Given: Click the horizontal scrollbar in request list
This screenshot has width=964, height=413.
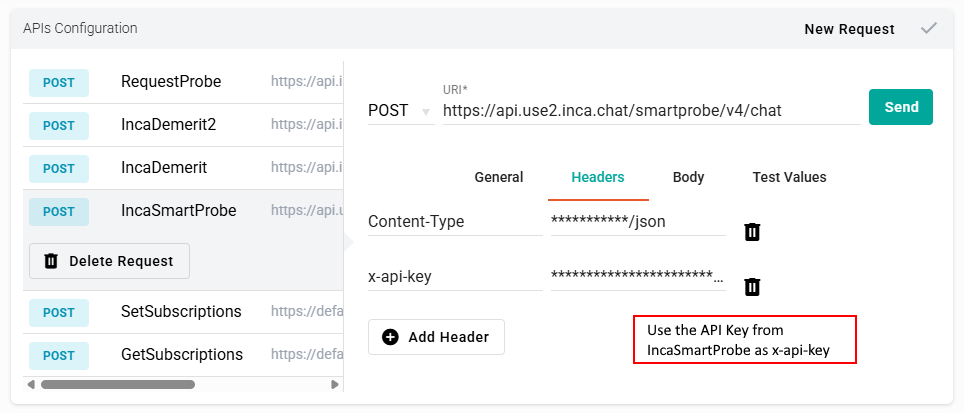Looking at the screenshot, I should point(118,384).
